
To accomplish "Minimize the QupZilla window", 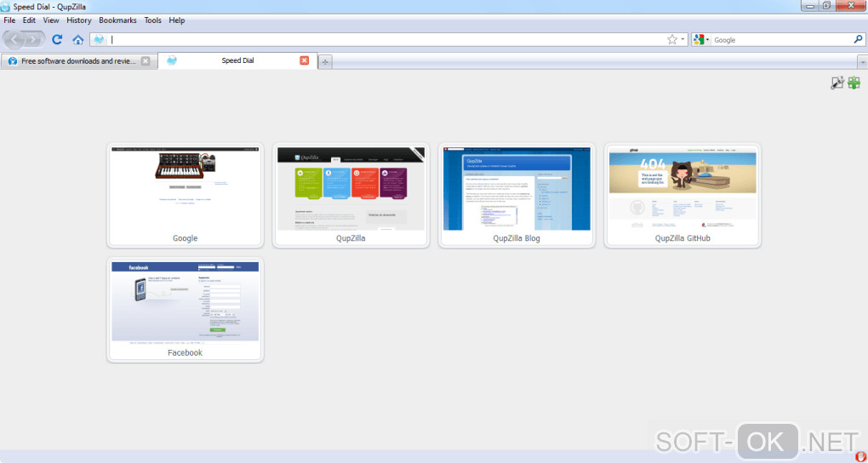I will click(810, 6).
